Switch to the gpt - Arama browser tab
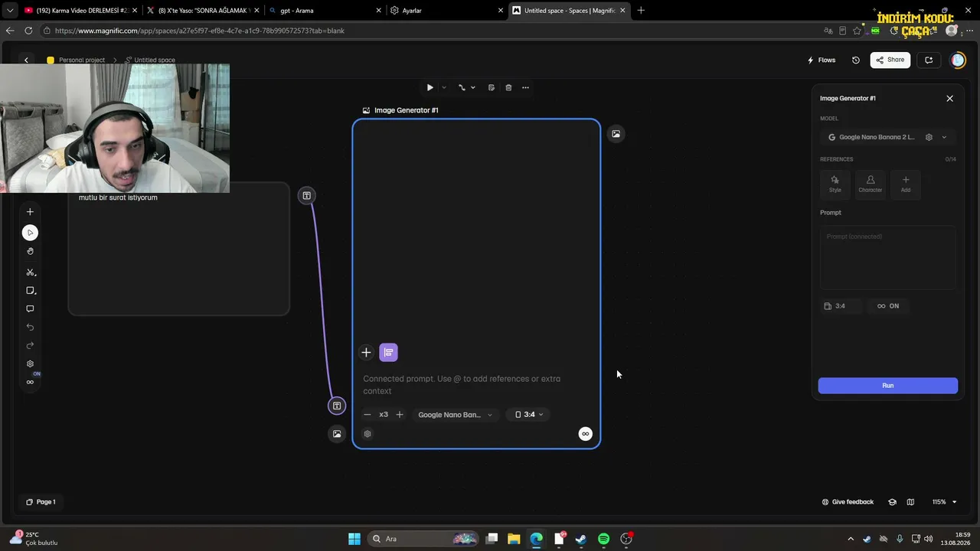 325,11
